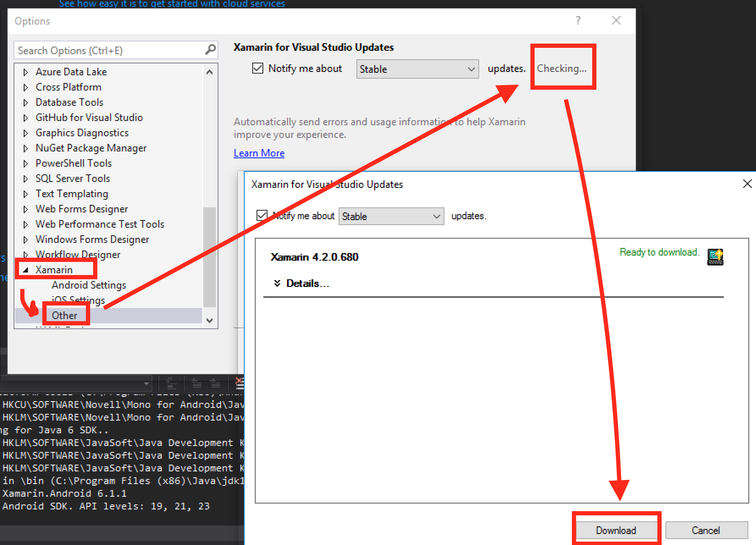756x545 pixels.
Task: Close the Options window
Action: pos(616,20)
